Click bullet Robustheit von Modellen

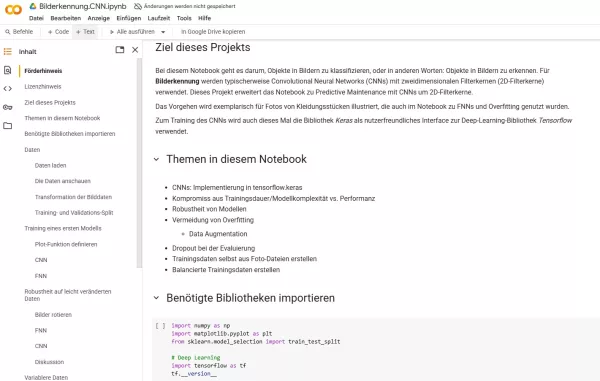pyautogui.click(x=209, y=209)
